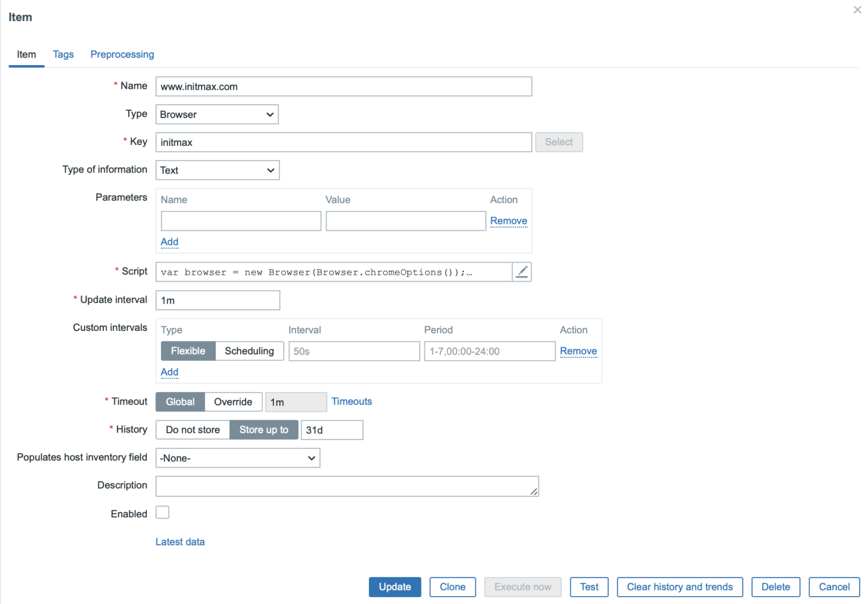Switch Timeout to Override
868x604 pixels.
tap(233, 402)
